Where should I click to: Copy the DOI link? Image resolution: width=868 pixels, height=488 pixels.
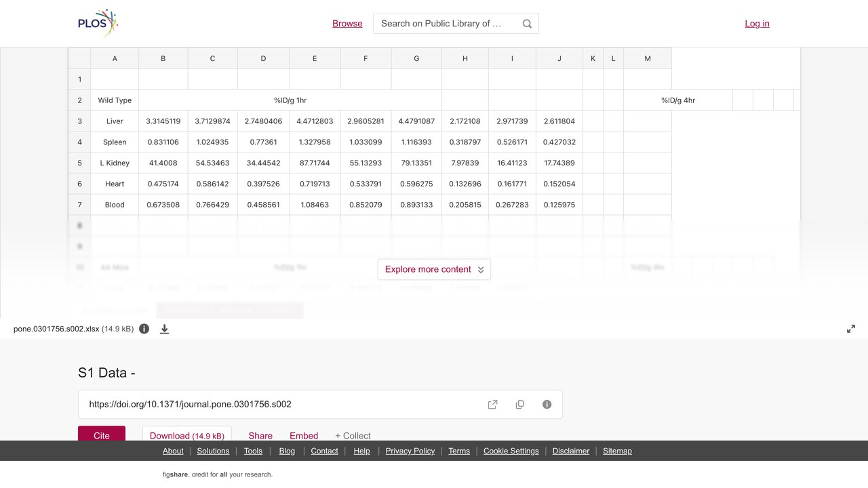[520, 405]
